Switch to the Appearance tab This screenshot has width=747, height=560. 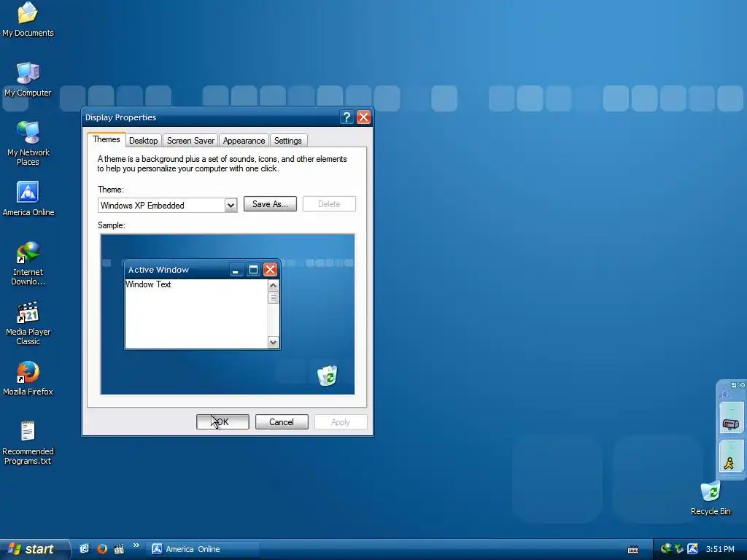(x=244, y=141)
